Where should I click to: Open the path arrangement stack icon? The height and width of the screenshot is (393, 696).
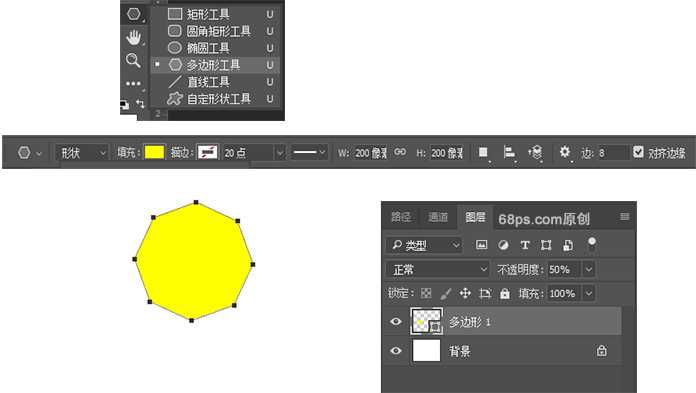[536, 152]
